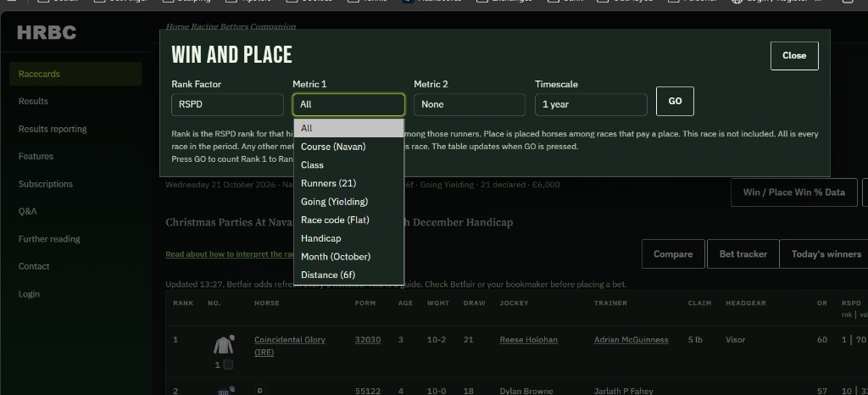This screenshot has height=395, width=868.
Task: Tick the compare checkbox for horse number 1
Action: pyautogui.click(x=228, y=364)
